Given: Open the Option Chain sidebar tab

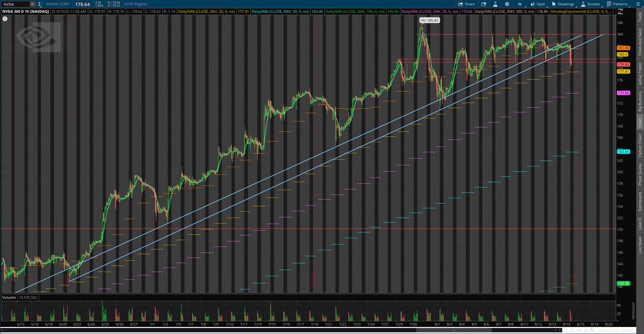Looking at the screenshot, I should (x=639, y=146).
